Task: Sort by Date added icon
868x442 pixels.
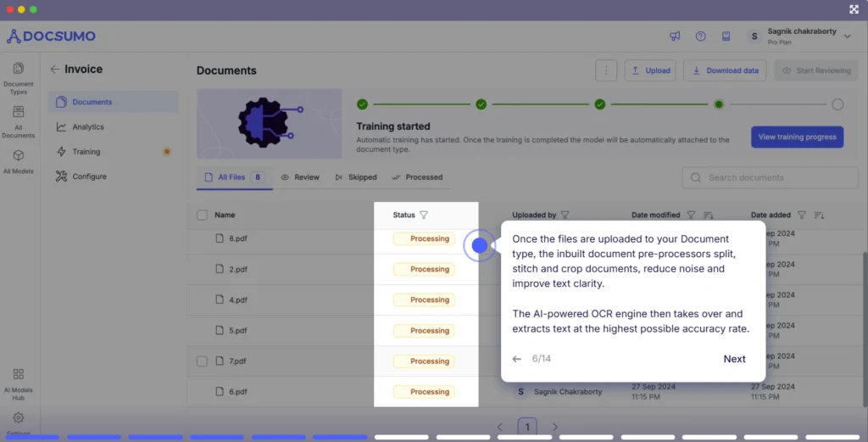Action: (x=819, y=215)
